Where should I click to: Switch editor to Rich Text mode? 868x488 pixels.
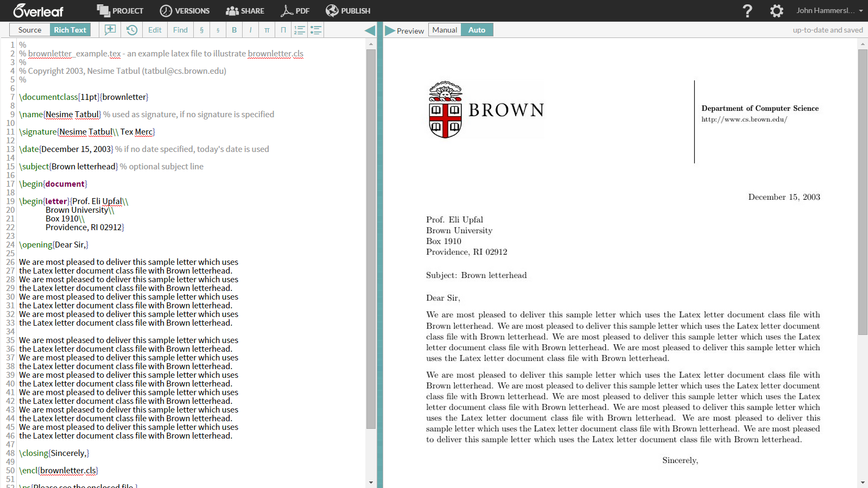point(70,30)
